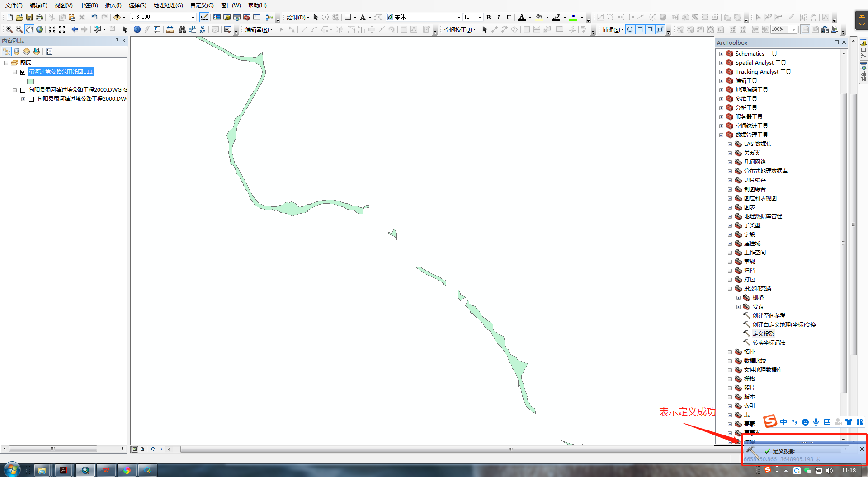Open the map scale dropdown
868x477 pixels.
pyautogui.click(x=193, y=17)
